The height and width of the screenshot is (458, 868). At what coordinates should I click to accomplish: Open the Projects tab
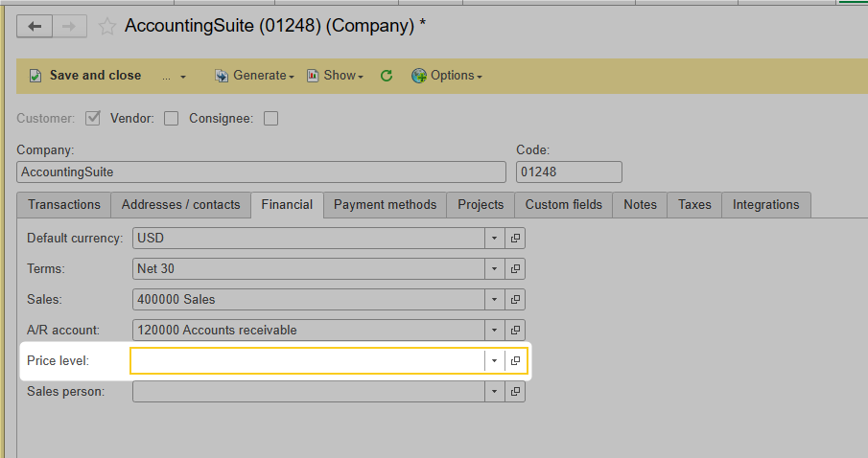point(481,205)
